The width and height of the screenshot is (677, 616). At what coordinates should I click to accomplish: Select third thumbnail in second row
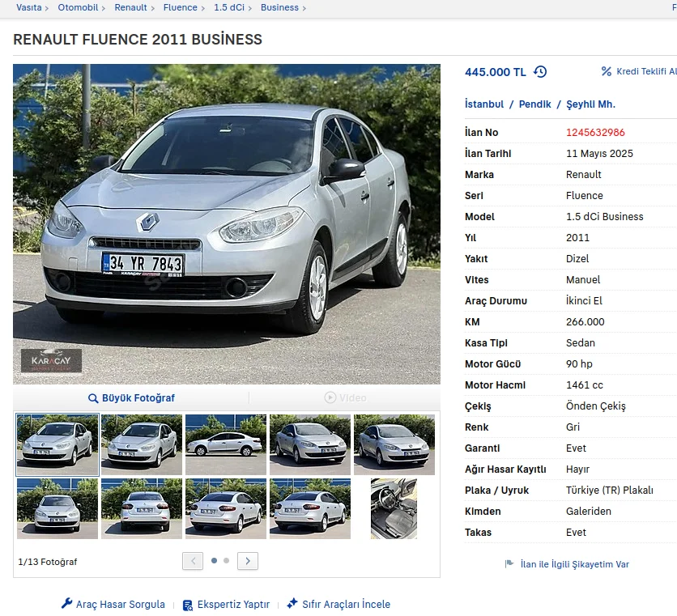coord(226,508)
